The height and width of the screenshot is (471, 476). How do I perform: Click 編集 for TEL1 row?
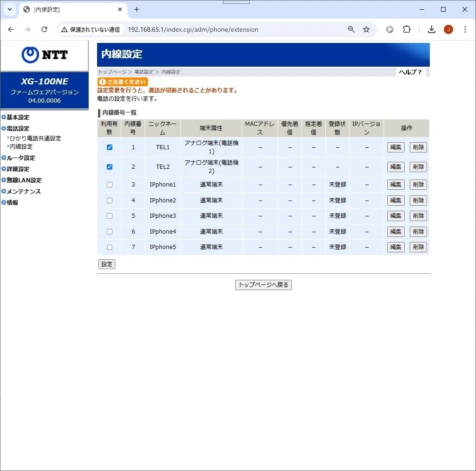click(396, 147)
